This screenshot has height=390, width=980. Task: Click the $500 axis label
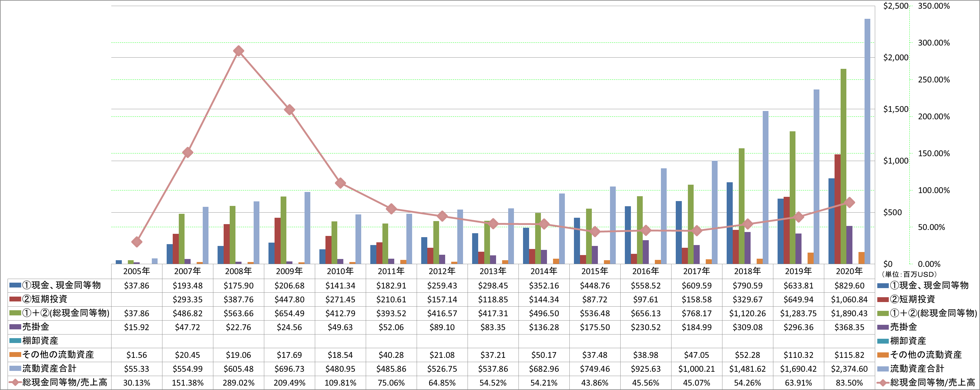pos(892,213)
